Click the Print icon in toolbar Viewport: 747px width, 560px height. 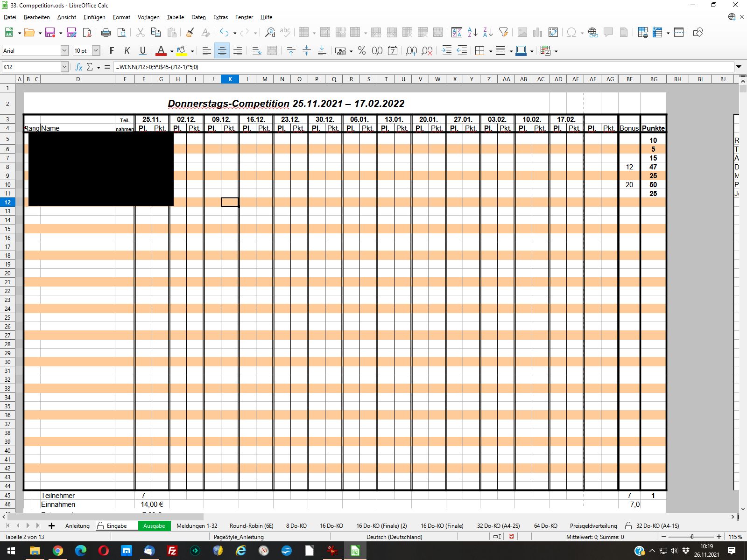[106, 32]
